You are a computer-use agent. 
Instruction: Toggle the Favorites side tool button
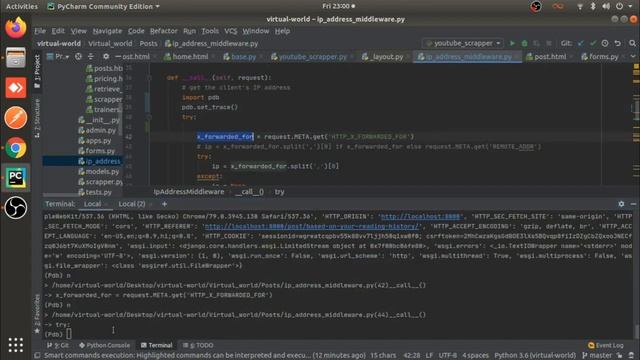37,313
